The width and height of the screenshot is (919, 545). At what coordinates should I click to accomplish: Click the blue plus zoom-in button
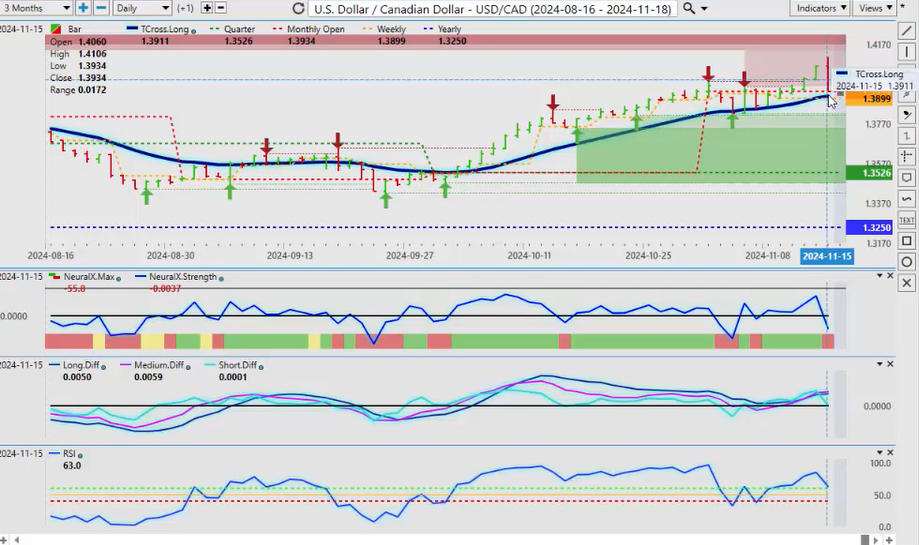[83, 8]
